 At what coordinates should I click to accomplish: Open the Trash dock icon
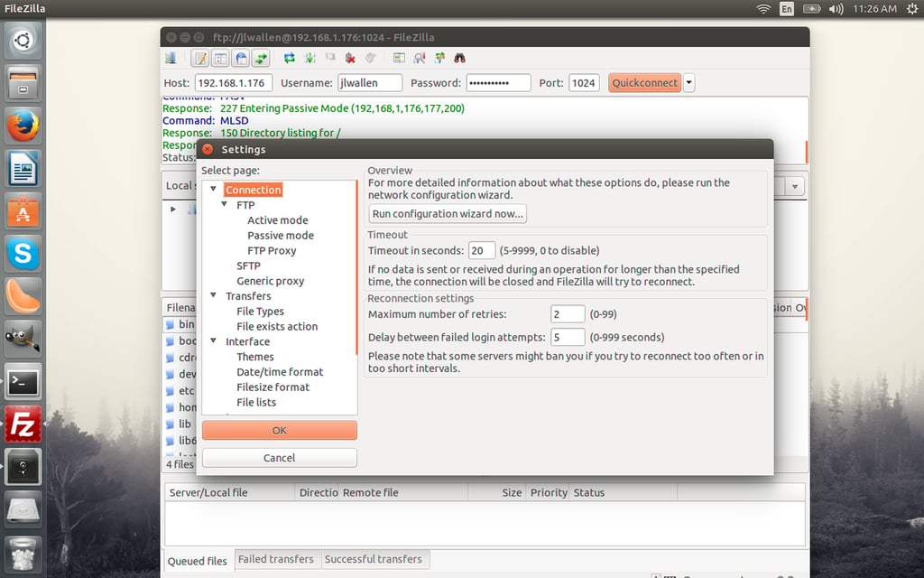pos(23,554)
